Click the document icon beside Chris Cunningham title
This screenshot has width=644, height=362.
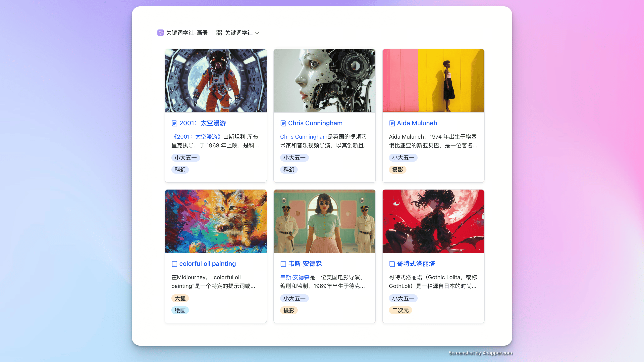click(283, 123)
